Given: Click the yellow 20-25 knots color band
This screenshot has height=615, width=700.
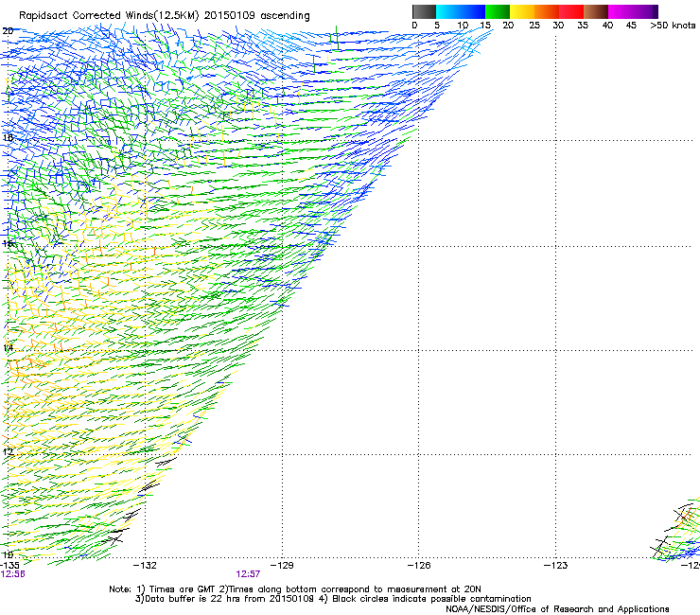Looking at the screenshot, I should pyautogui.click(x=522, y=11).
